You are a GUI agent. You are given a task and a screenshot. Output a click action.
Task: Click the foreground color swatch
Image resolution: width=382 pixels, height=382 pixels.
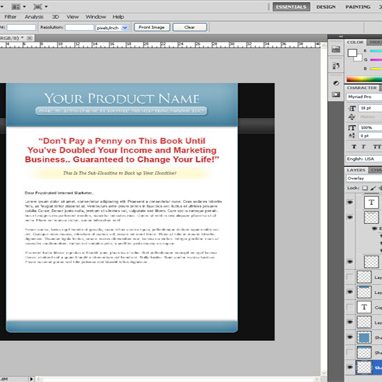pyautogui.click(x=352, y=53)
